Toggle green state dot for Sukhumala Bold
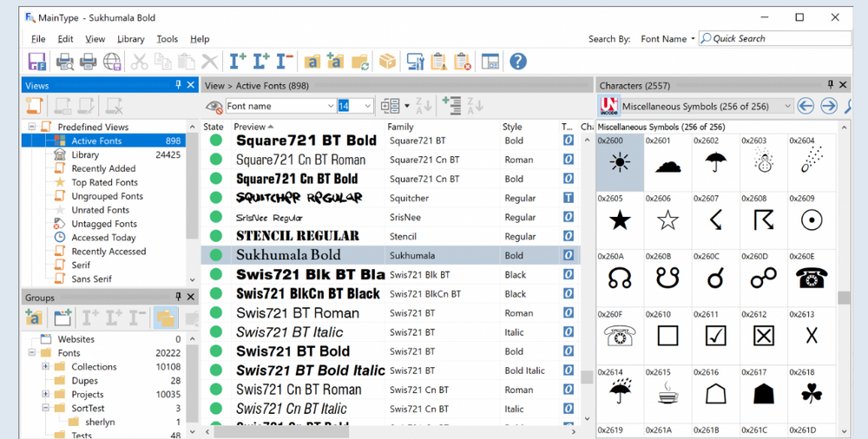This screenshot has width=868, height=439. tap(216, 255)
